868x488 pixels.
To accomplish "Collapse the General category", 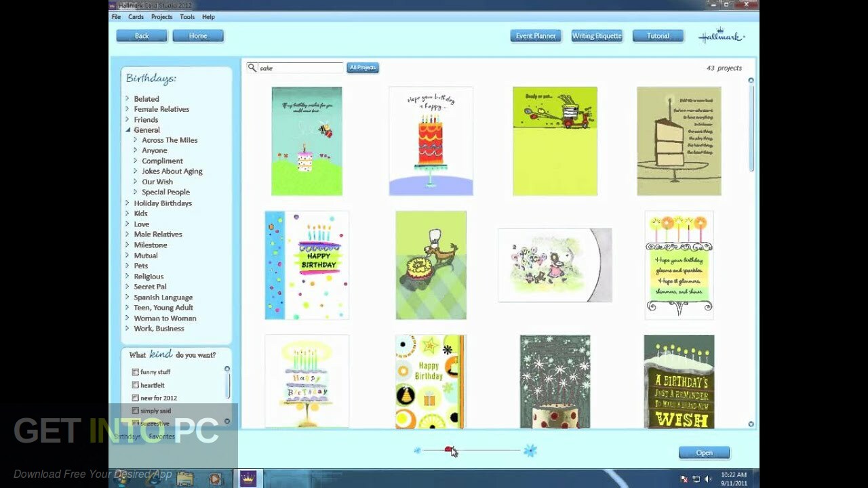I will [127, 130].
